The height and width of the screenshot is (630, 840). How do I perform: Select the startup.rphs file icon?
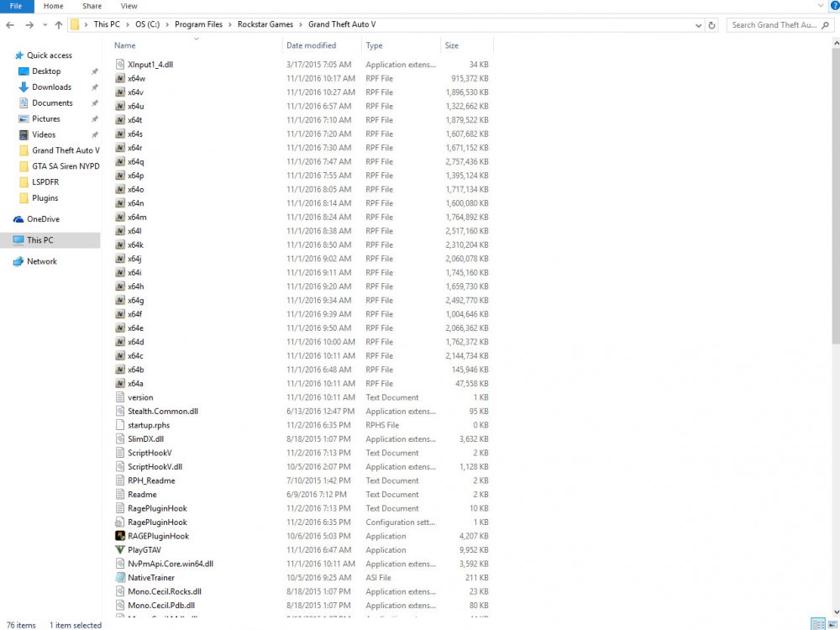pos(120,425)
